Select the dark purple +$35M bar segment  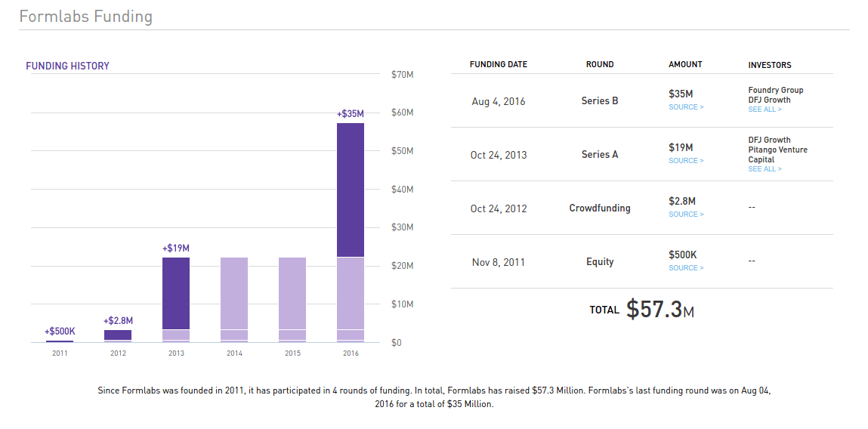tap(351, 190)
